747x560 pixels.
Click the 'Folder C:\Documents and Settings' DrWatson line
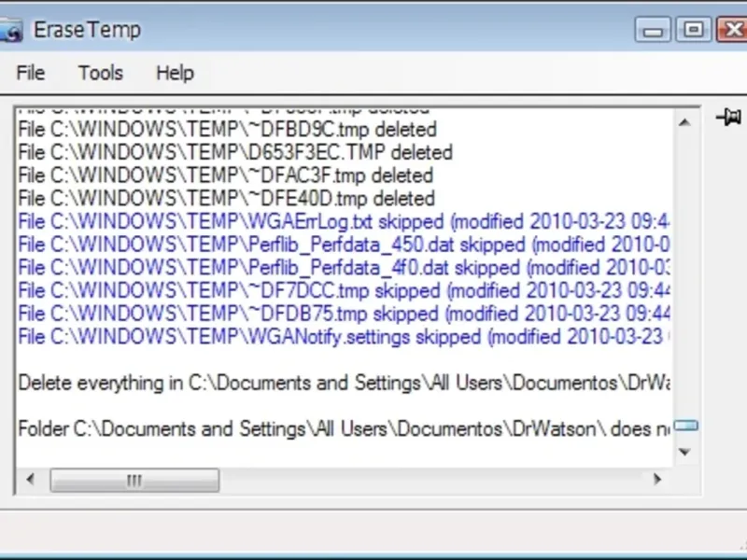(344, 429)
